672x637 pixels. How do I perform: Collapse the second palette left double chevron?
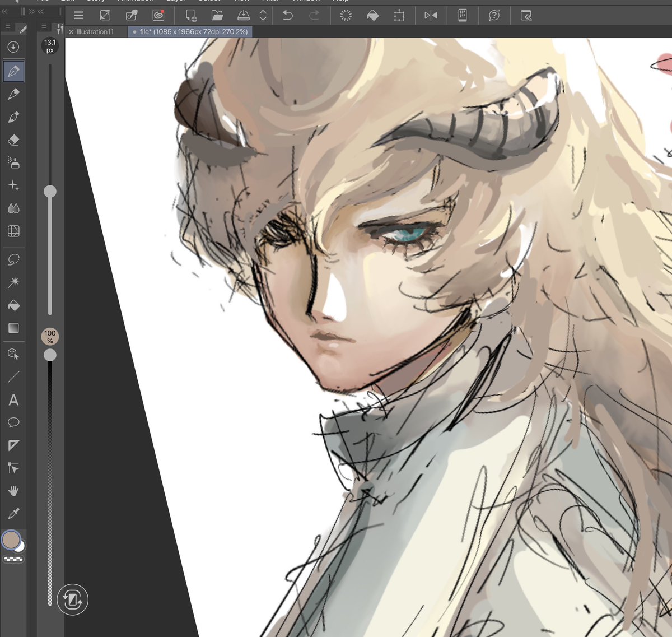coord(40,11)
